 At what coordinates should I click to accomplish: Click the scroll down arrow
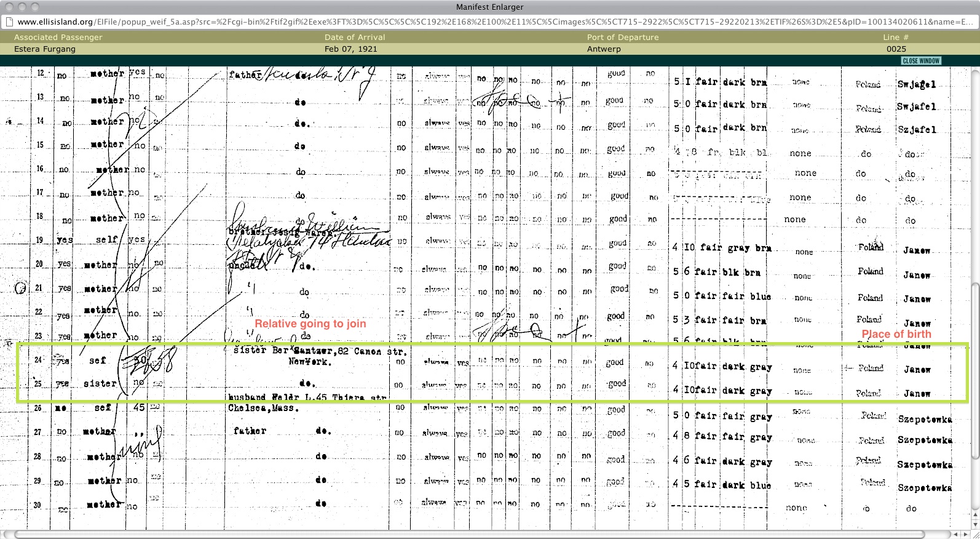coord(975,524)
